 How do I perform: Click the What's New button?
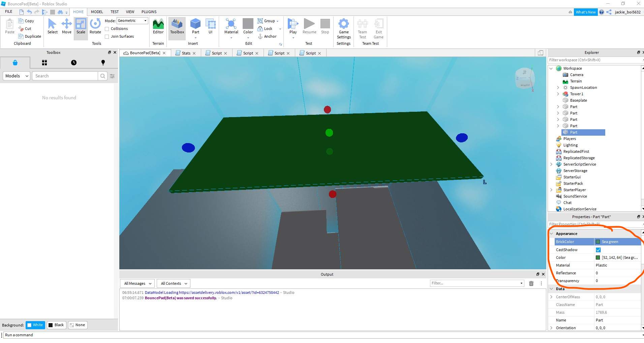pos(586,12)
